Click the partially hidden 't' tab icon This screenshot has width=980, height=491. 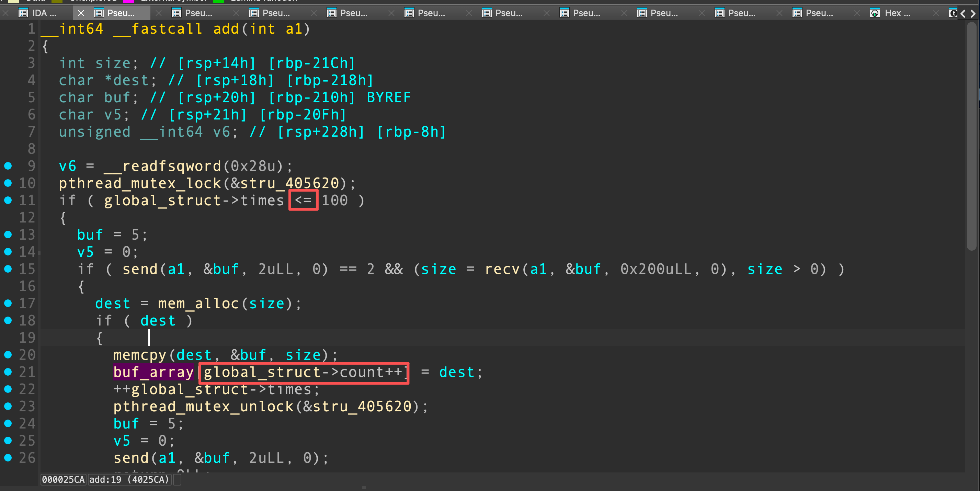point(953,13)
